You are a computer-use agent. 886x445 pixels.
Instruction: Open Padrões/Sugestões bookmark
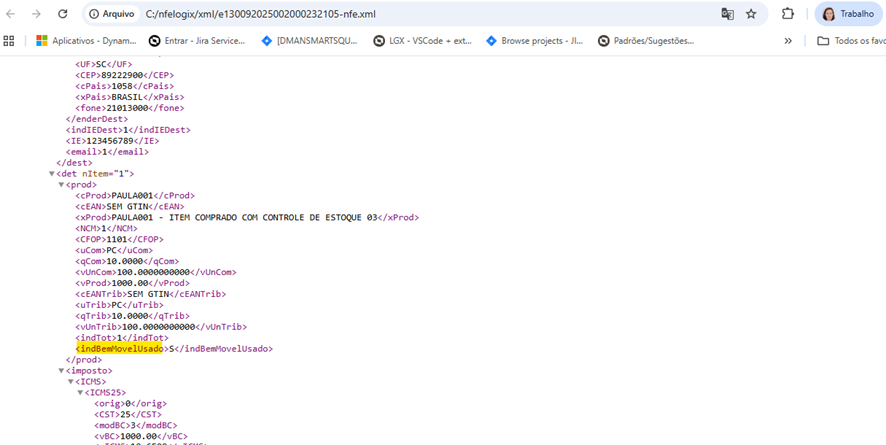pyautogui.click(x=646, y=41)
